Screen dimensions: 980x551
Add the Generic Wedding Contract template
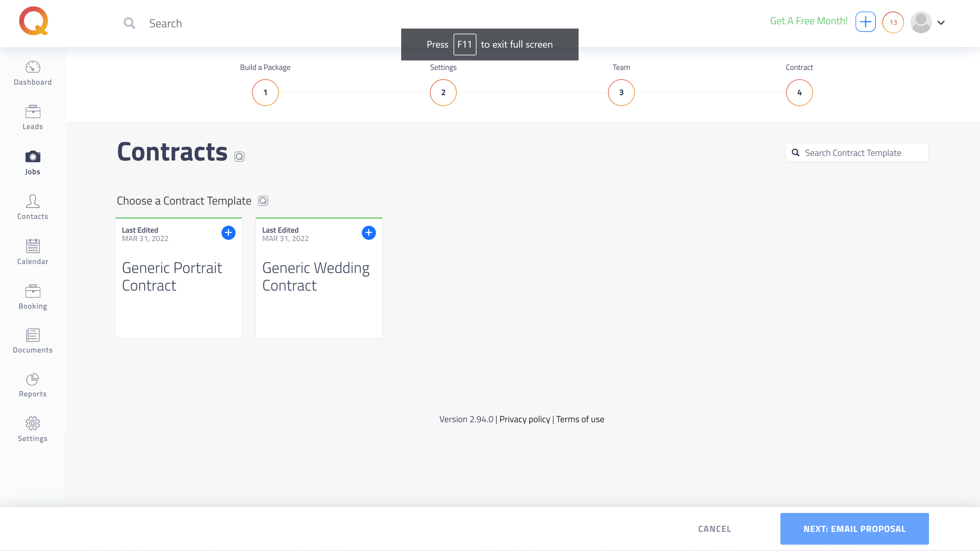pos(369,233)
